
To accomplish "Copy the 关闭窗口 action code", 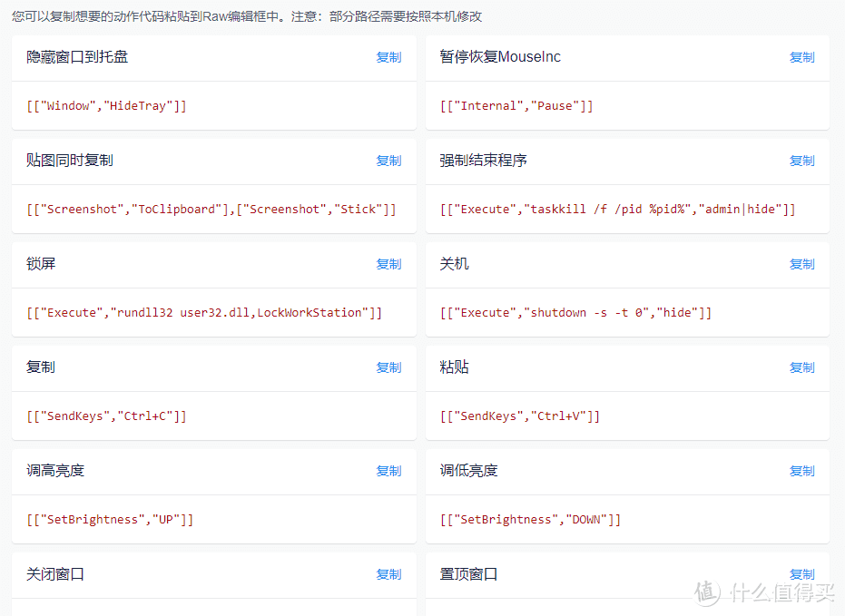I will point(388,574).
